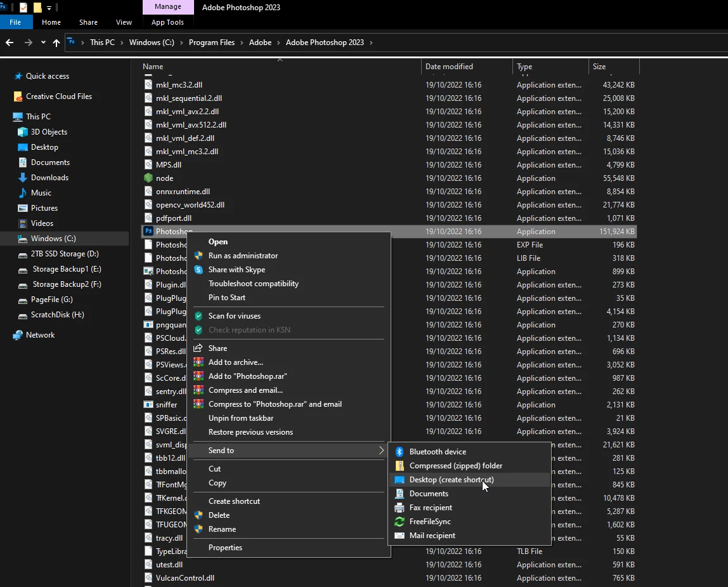Viewport: 728px width, 587px height.
Task: Click the Videos icon in sidebar
Action: [23, 223]
